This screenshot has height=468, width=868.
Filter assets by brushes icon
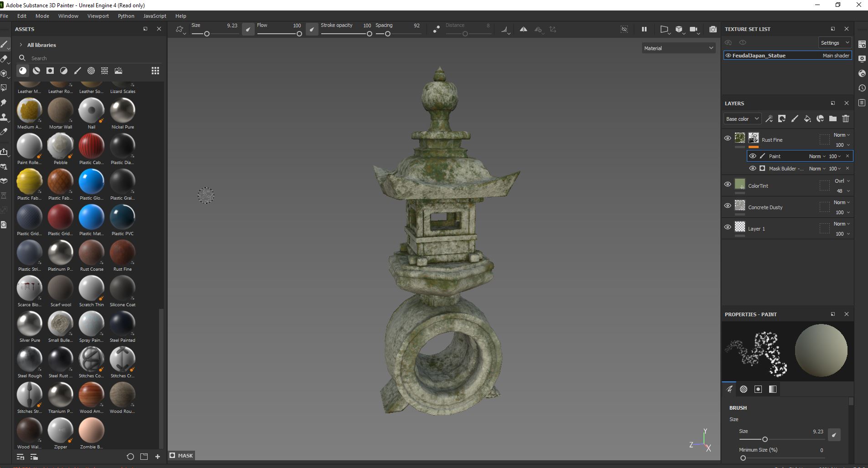coord(77,71)
